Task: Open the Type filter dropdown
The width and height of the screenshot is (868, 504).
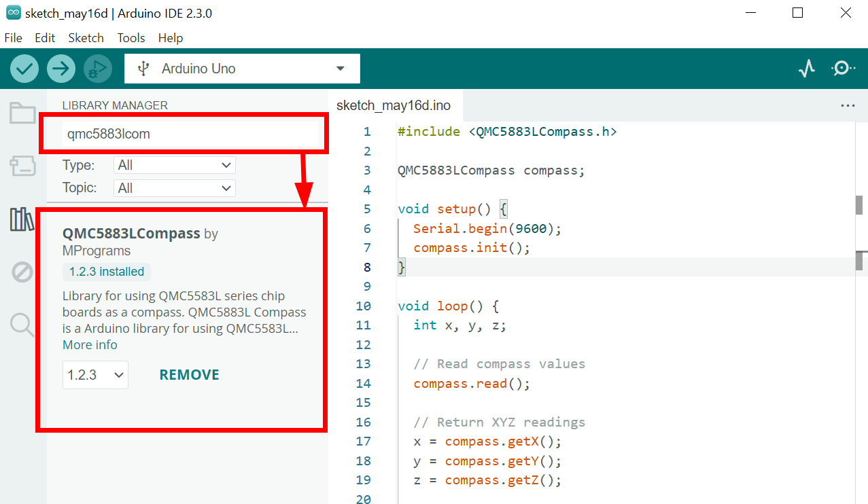Action: pos(175,165)
